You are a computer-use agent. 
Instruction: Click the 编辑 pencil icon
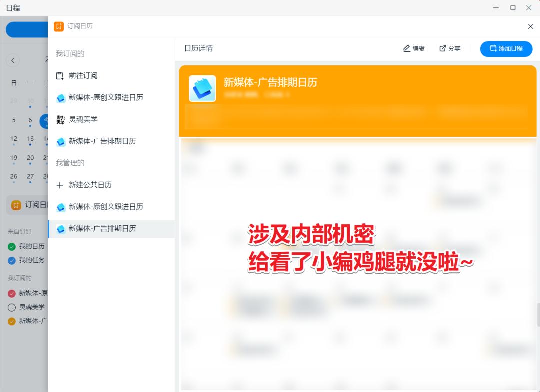pyautogui.click(x=406, y=48)
